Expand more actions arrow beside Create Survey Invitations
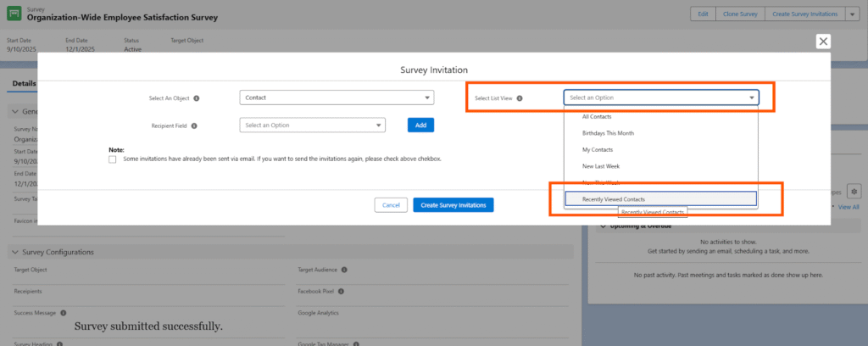 [852, 14]
